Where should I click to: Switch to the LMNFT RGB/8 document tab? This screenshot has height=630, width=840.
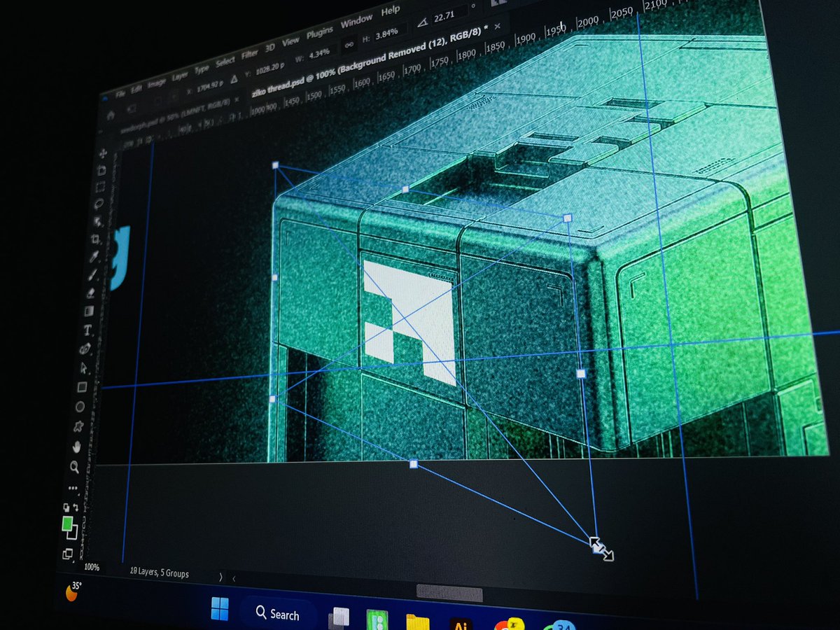coord(175,115)
